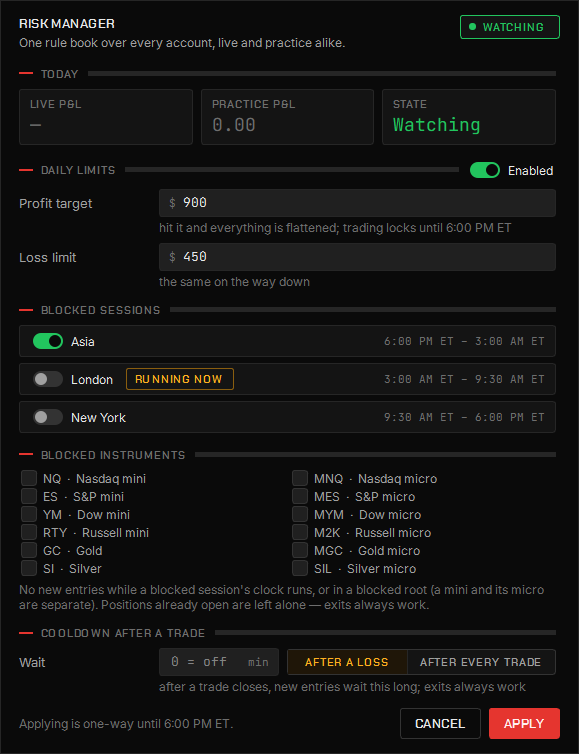The image size is (579, 754).
Task: Click into the Loss limit field
Action: point(357,257)
